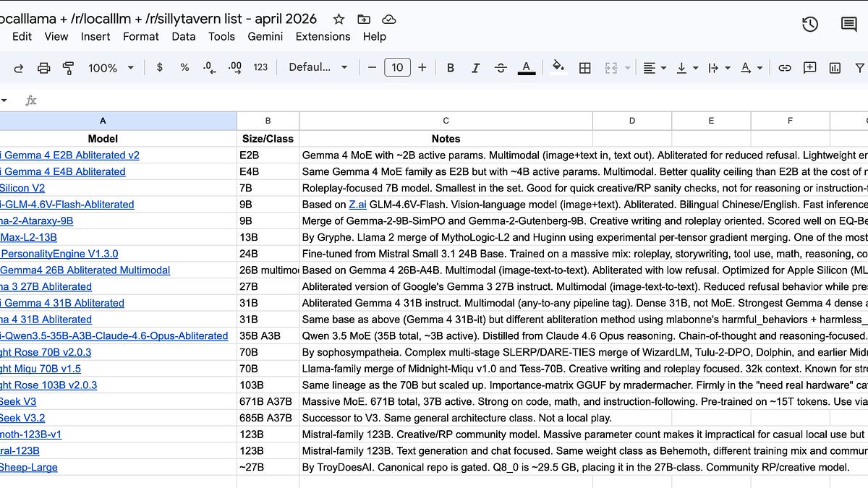The height and width of the screenshot is (488, 868).
Task: Open the Extensions menu
Action: (x=323, y=36)
